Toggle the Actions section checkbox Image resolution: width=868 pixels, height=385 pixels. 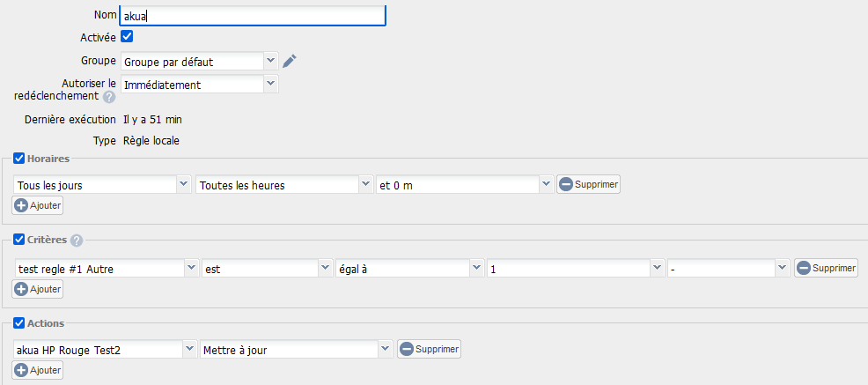click(x=19, y=323)
